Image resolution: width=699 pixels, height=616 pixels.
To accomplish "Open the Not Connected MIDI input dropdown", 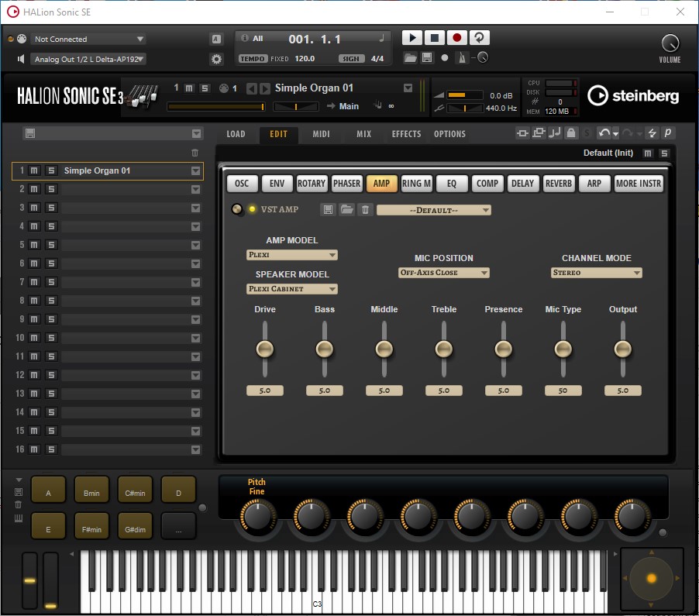I will [88, 39].
